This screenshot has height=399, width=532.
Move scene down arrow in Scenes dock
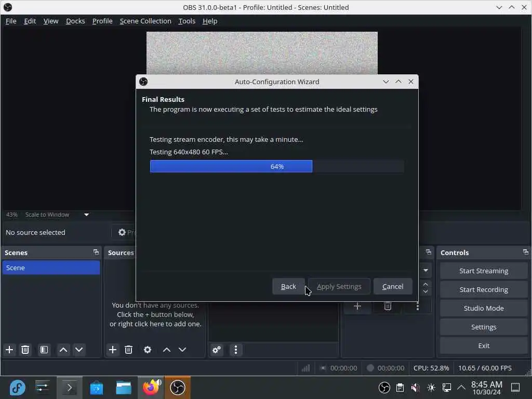79,350
